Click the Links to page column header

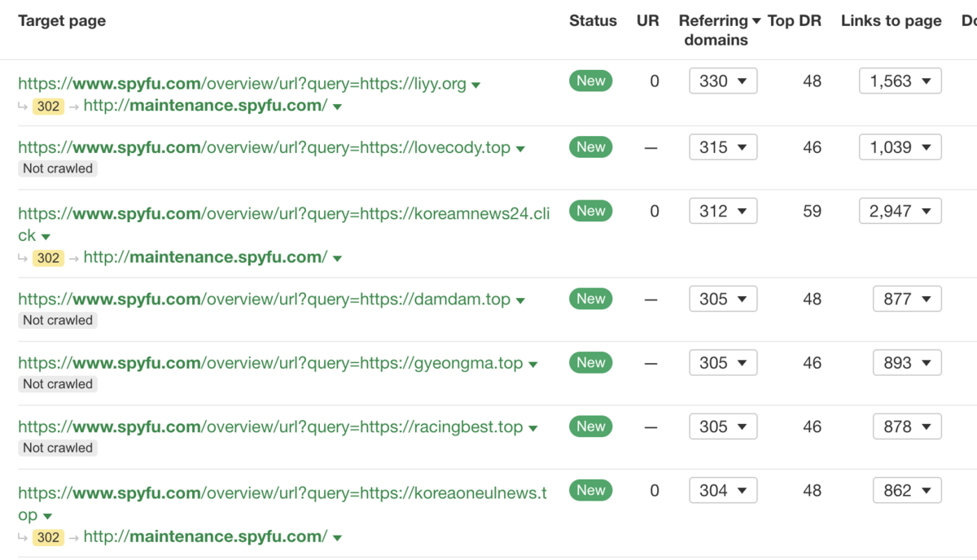(x=891, y=21)
